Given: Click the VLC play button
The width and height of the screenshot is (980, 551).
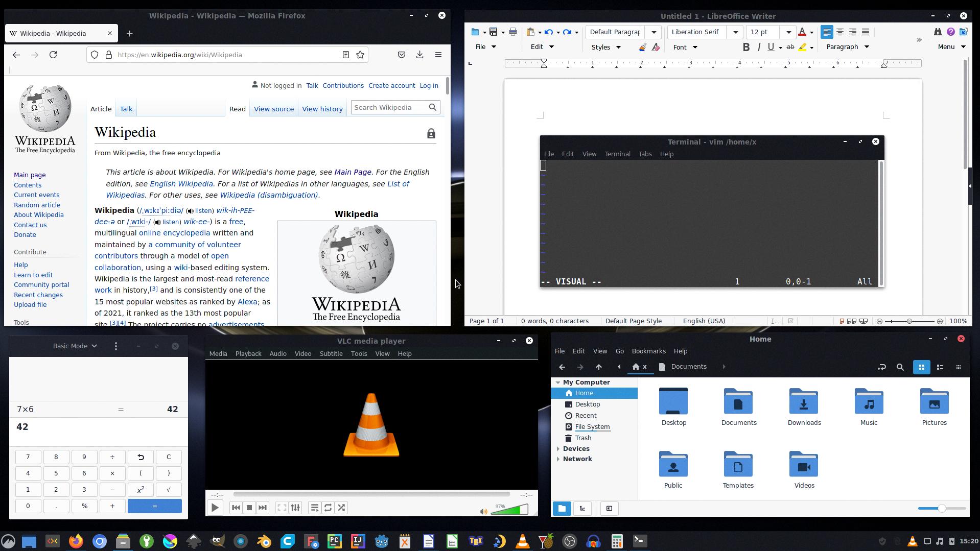Looking at the screenshot, I should [x=215, y=508].
